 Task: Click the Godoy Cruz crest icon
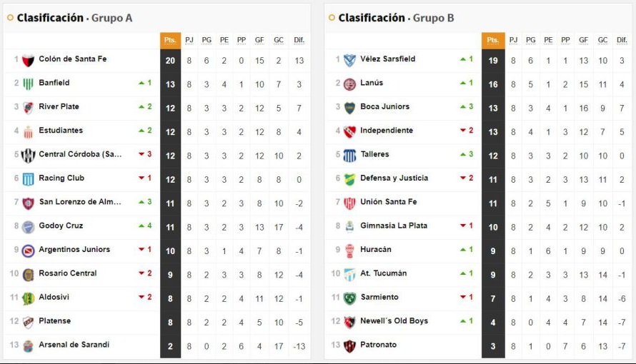(x=29, y=227)
